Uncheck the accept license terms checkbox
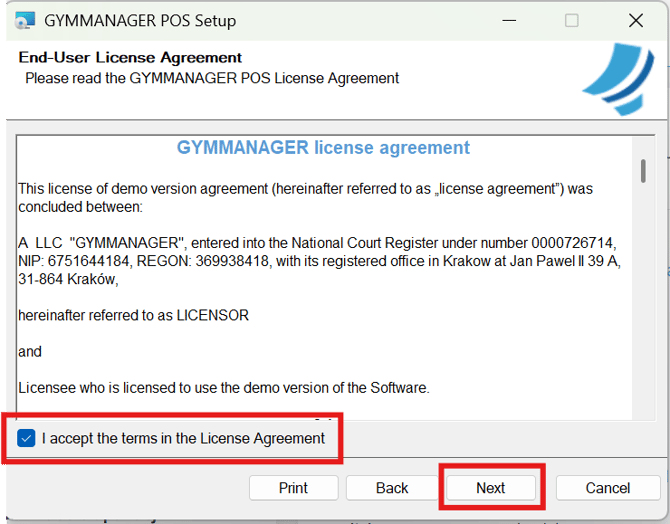The height and width of the screenshot is (524, 670). tap(27, 438)
